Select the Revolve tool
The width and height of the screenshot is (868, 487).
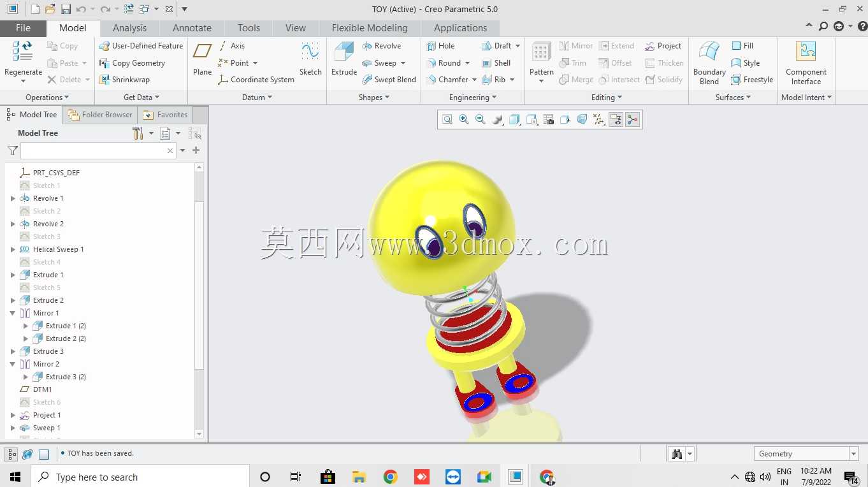click(x=381, y=46)
